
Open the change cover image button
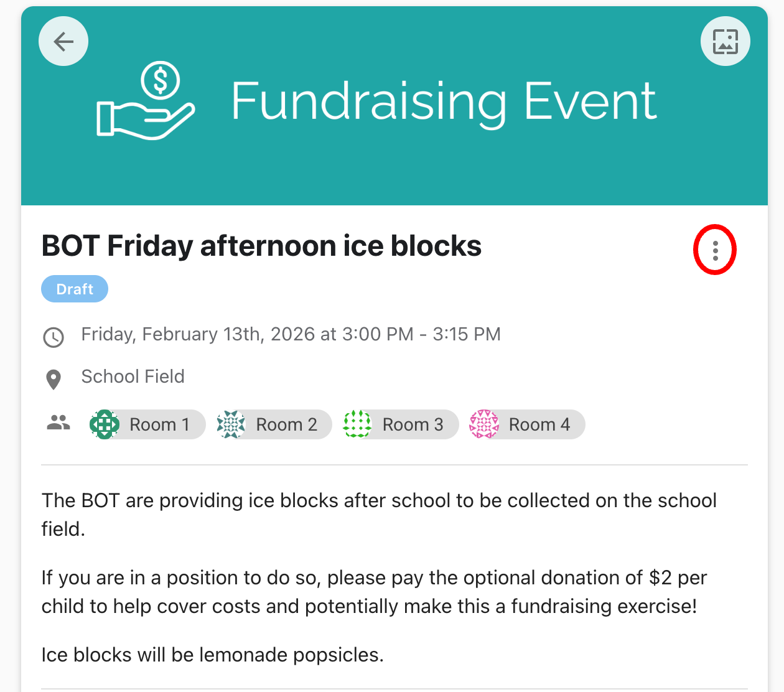coord(725,42)
